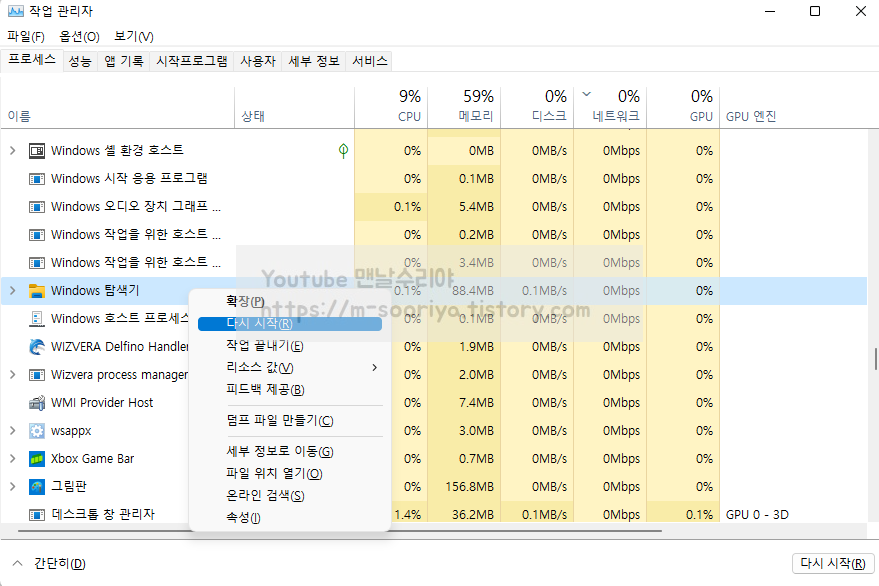Click the WIZVERA Delfino Handler icon
The width and height of the screenshot is (879, 586).
coord(37,347)
